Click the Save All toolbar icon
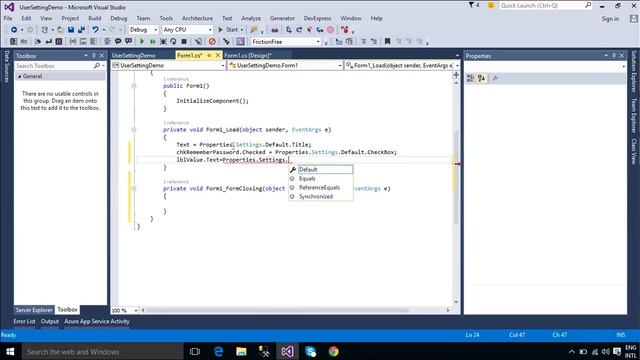 tap(81, 30)
